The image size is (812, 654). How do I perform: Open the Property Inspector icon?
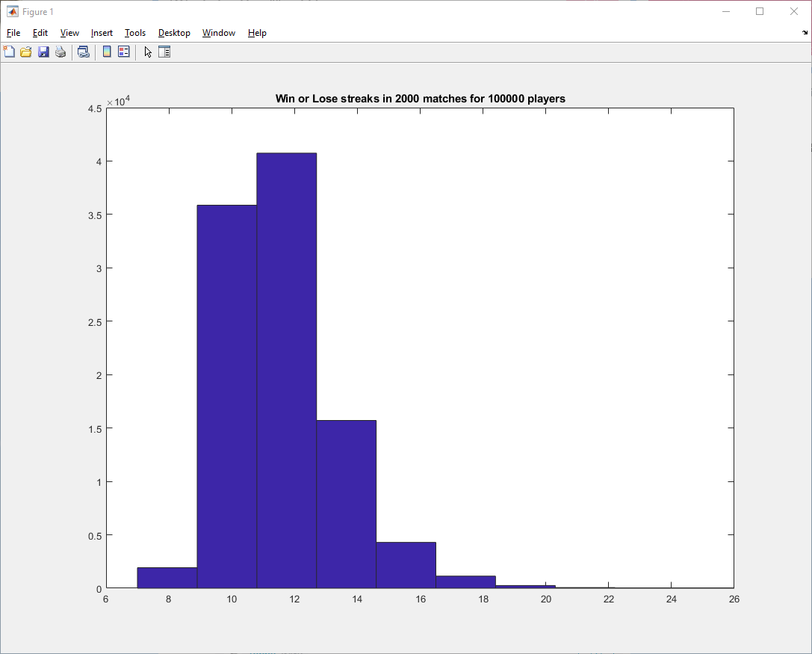click(x=164, y=52)
